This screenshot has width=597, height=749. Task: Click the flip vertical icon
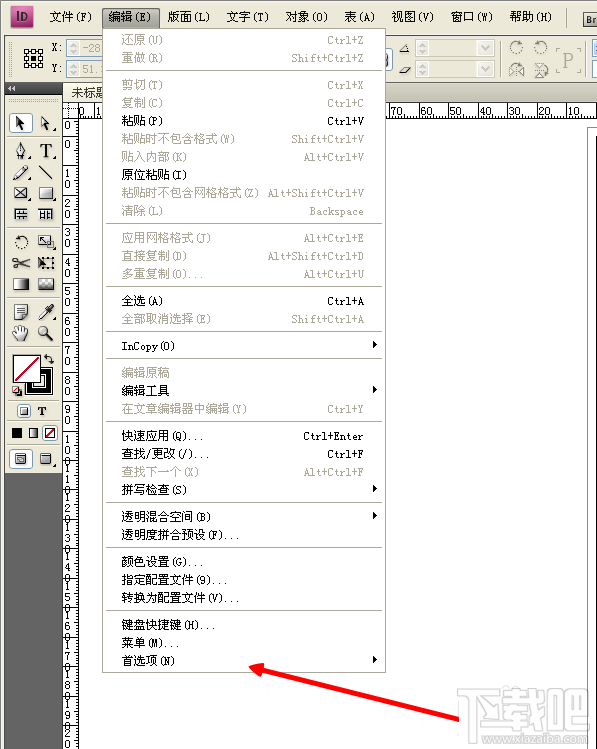(x=541, y=70)
